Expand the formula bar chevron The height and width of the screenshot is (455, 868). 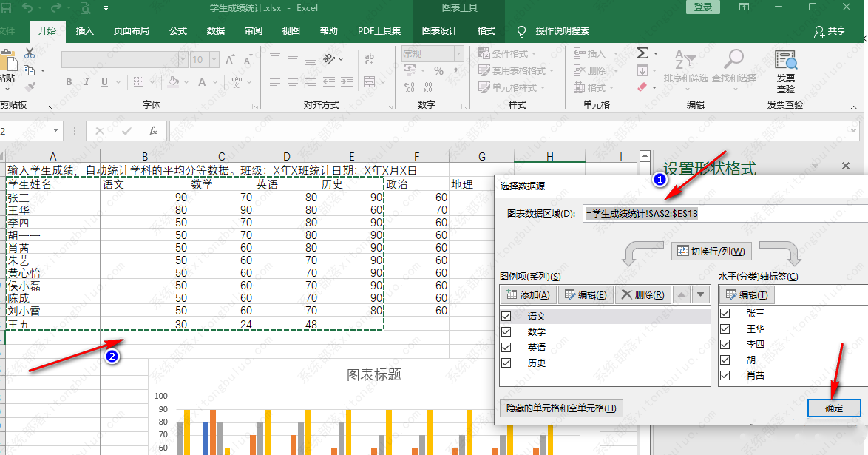point(853,131)
